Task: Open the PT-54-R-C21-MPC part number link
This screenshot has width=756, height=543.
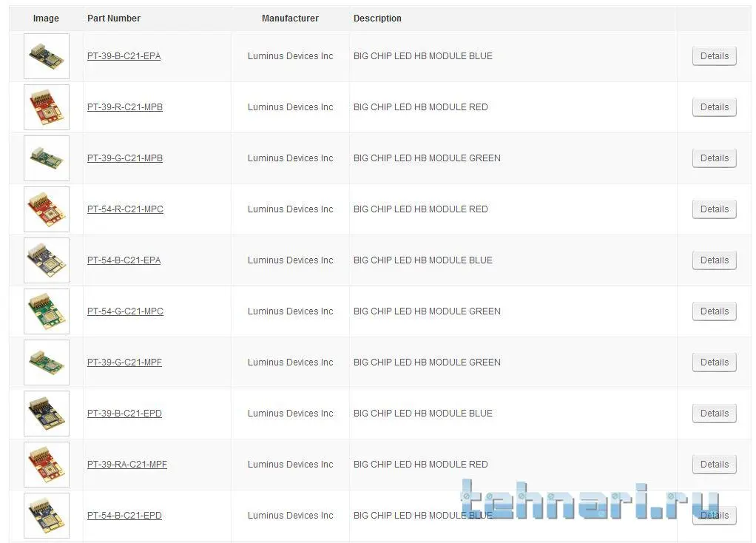Action: (125, 209)
